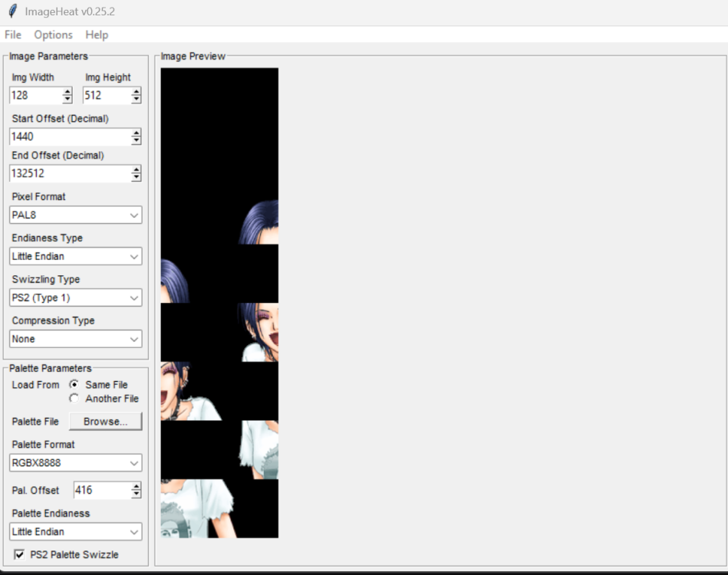Increment the Pal. Offset value
This screenshot has width=728, height=575.
point(137,486)
